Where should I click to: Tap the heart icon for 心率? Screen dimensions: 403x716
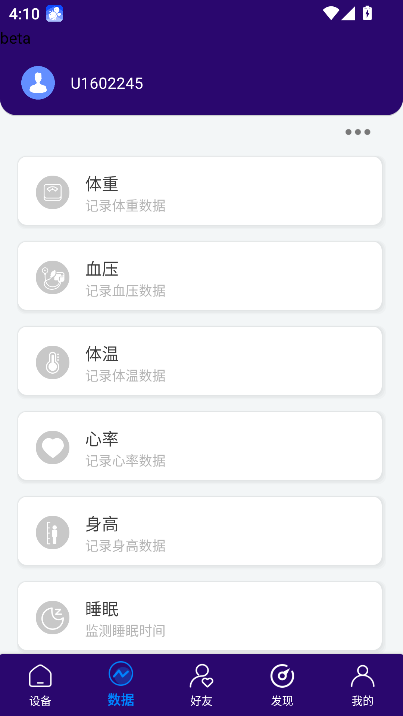point(52,447)
